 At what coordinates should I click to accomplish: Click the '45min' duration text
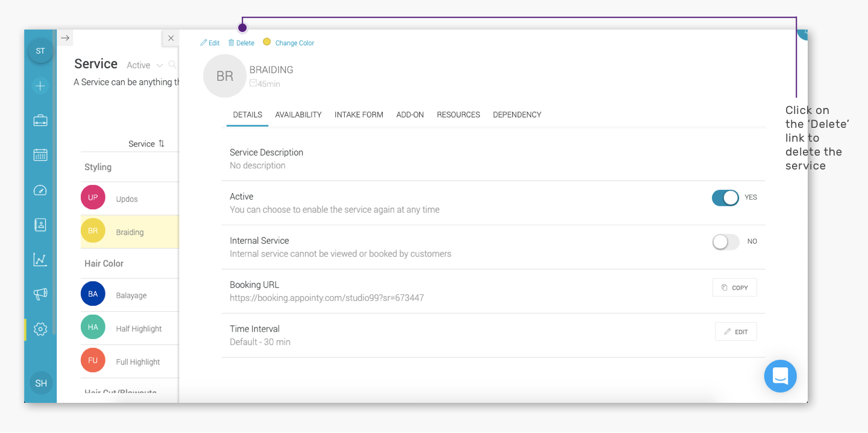[269, 84]
